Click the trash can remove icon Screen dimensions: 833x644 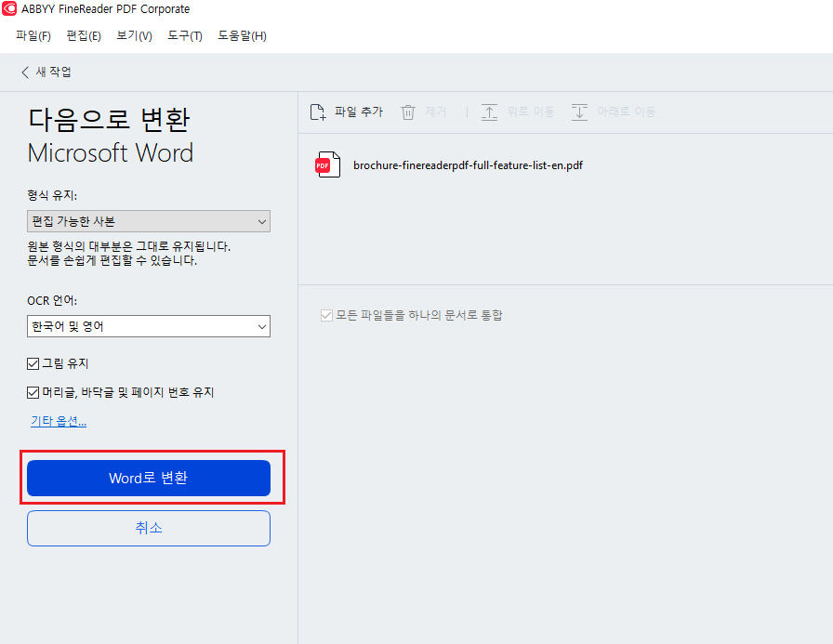pos(408,112)
